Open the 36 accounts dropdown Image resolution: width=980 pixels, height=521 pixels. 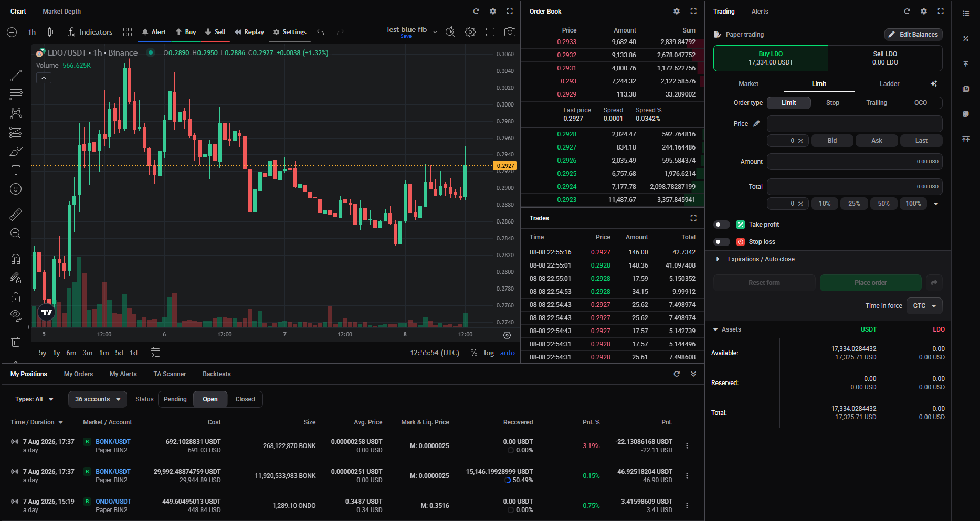click(x=98, y=399)
